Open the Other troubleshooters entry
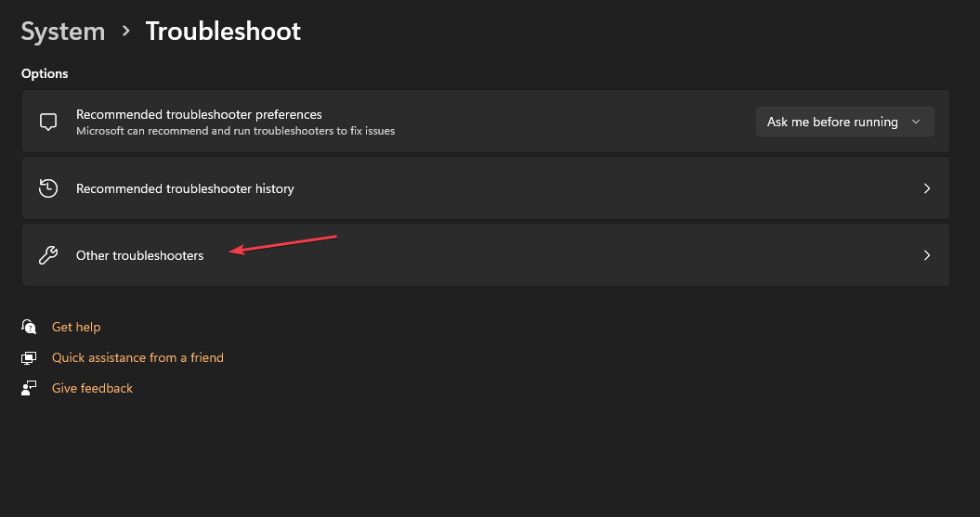The image size is (980, 517). 486,255
